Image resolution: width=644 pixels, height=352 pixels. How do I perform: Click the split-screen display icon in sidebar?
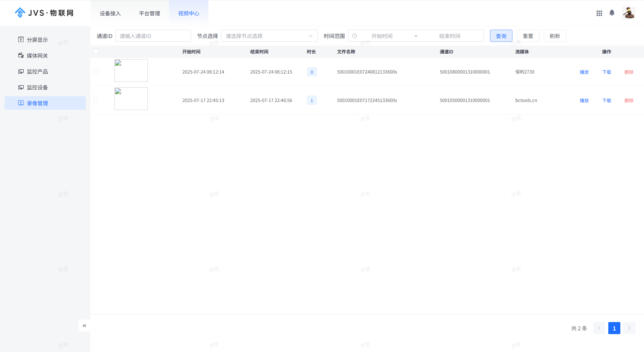click(21, 39)
